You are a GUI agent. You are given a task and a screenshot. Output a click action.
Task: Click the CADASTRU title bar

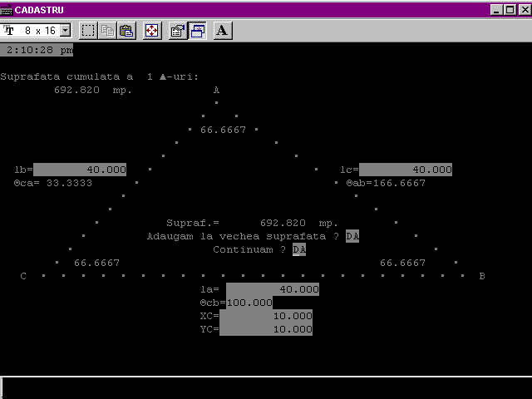point(249,9)
